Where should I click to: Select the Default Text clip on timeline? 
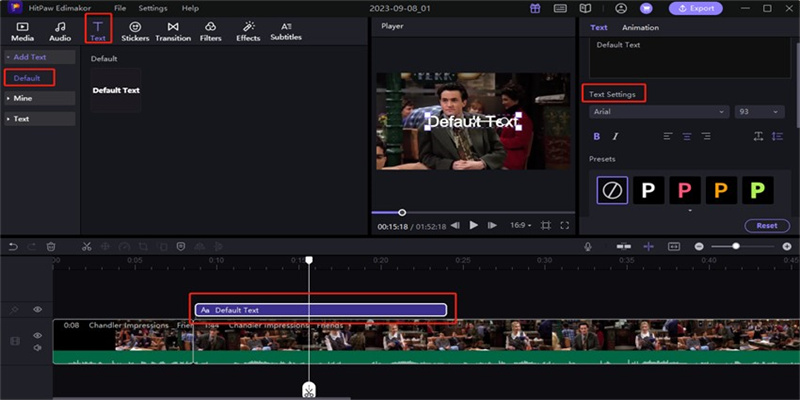pyautogui.click(x=320, y=310)
